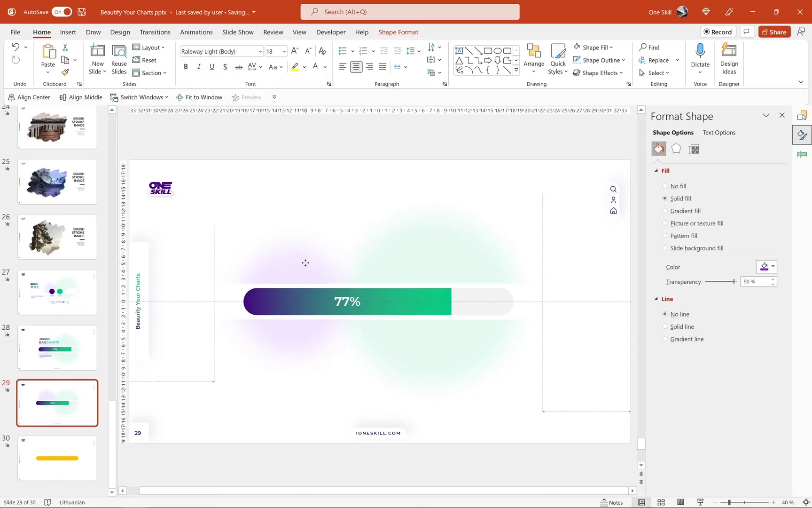The image size is (812, 508).
Task: Apply Underline to text
Action: point(212,67)
